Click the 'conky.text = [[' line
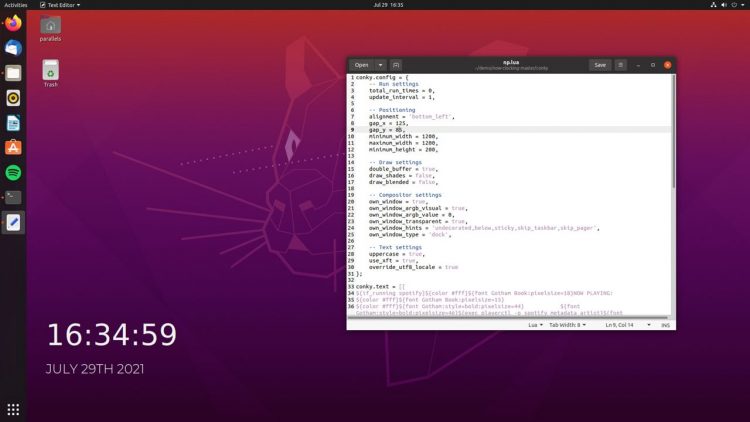This screenshot has width=750, height=422. click(380, 287)
